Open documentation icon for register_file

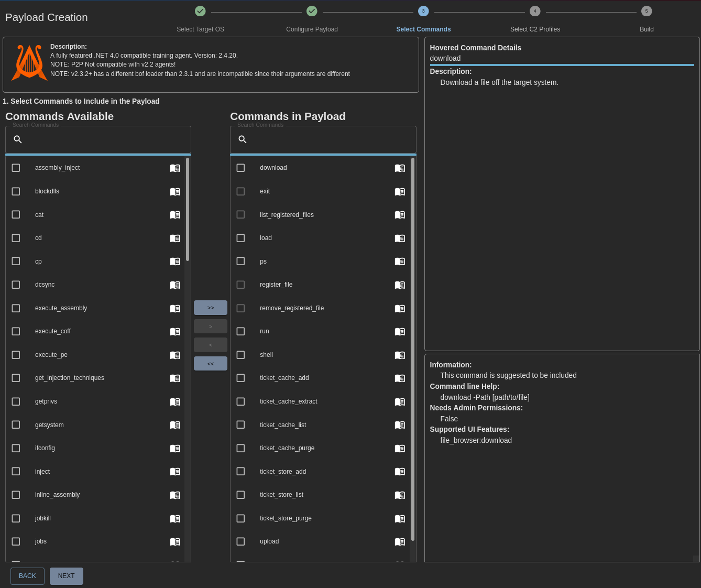[400, 285]
